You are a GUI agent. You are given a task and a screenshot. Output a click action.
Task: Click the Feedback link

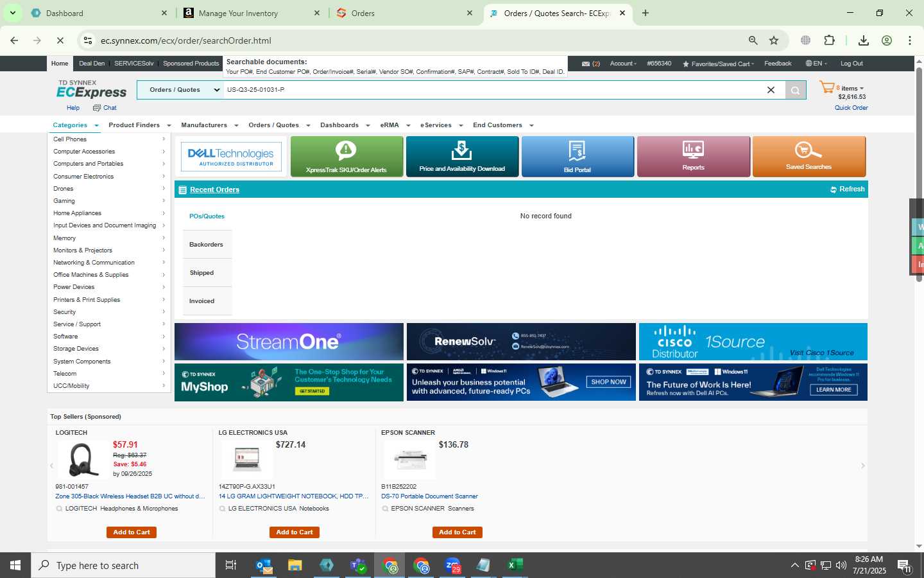[x=778, y=64]
